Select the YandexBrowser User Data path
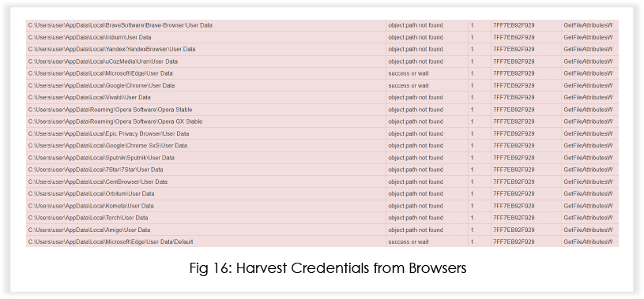This screenshot has width=644, height=299. coord(111,49)
